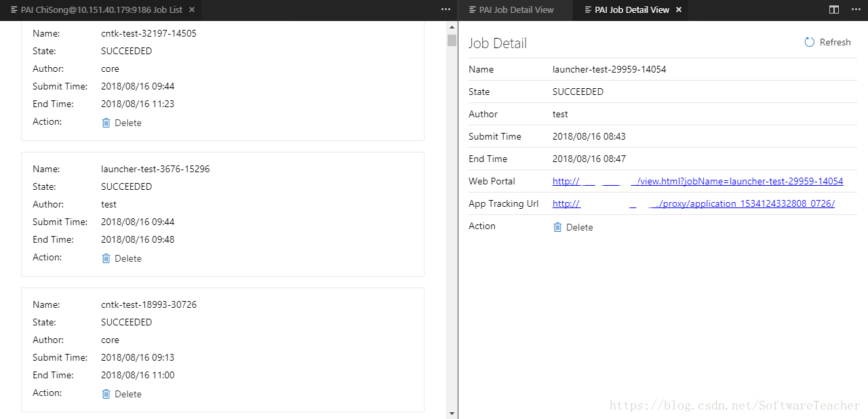Close the active PAI Job Detail View tab
Image resolution: width=868 pixels, height=419 pixels.
click(x=679, y=10)
